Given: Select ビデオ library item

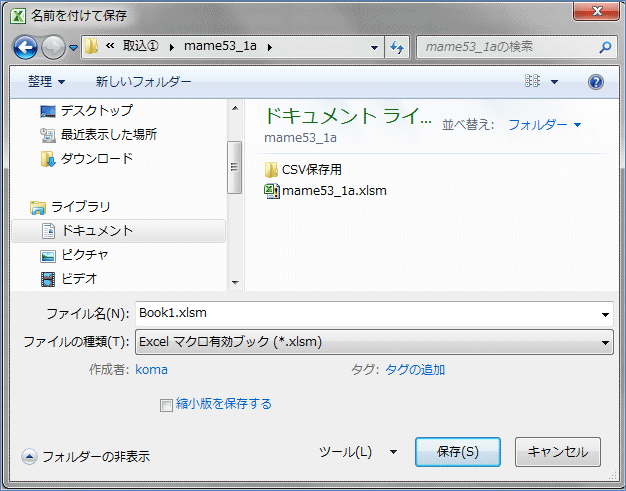Looking at the screenshot, I should coord(79,279).
